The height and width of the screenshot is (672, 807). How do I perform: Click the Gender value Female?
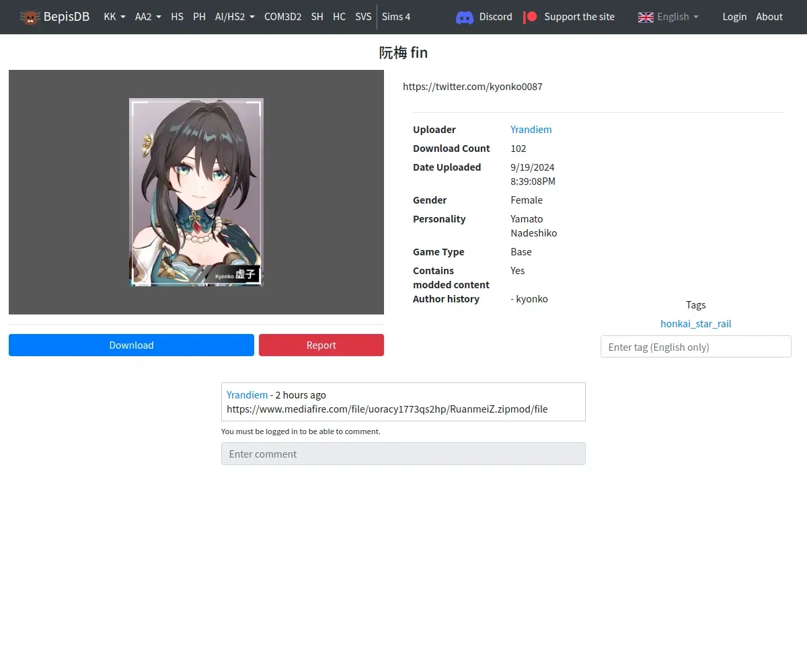click(527, 200)
